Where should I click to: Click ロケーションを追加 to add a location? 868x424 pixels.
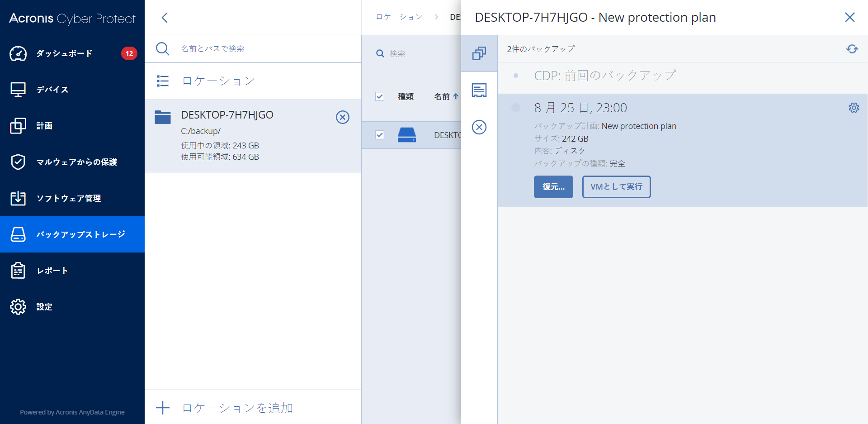237,408
